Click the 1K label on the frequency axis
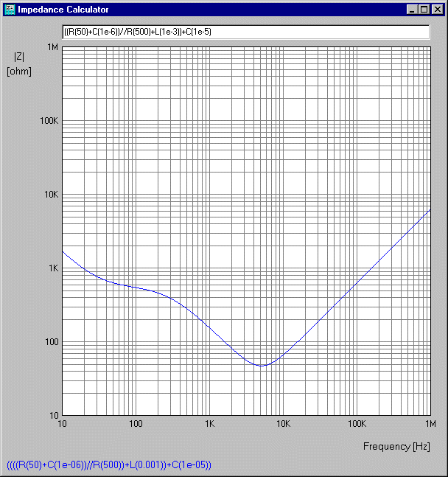Viewport: 448px width, 477px height. 209,425
